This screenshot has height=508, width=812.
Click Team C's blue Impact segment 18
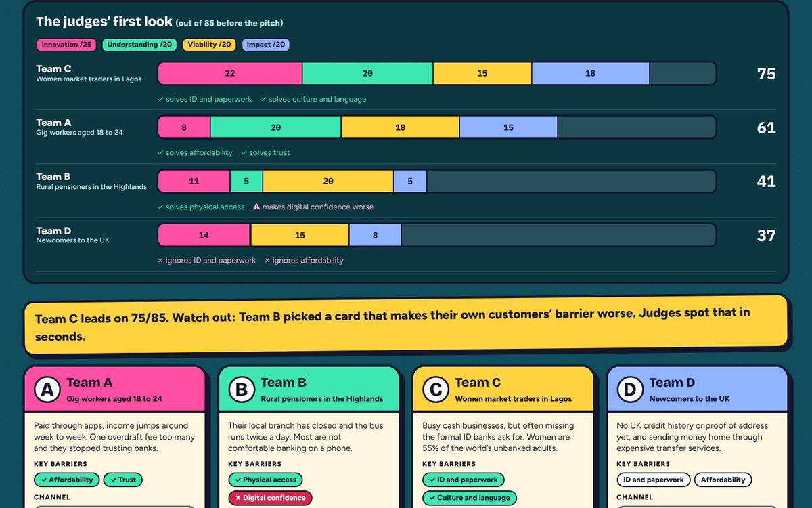pyautogui.click(x=591, y=73)
